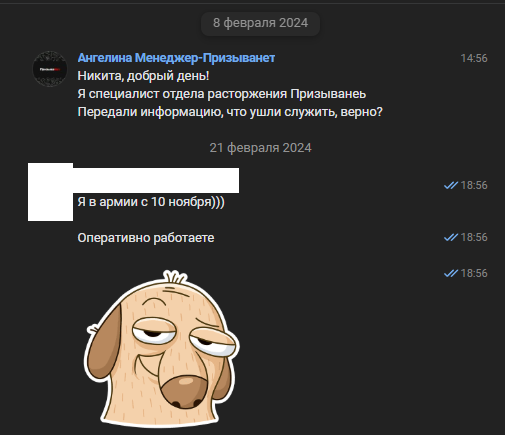Click the white redacted avatar square
Viewport: 505px width, 435px height.
[x=50, y=192]
